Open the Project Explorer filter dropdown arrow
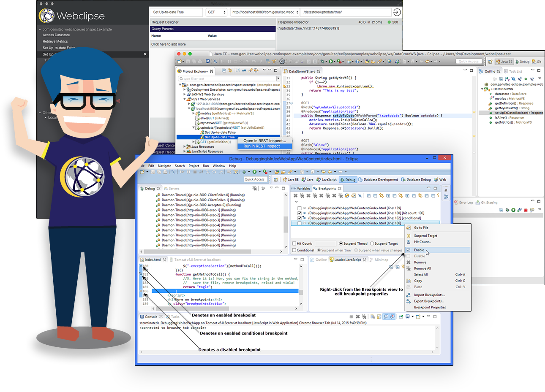Screen dimensions: 545x392 point(278,78)
